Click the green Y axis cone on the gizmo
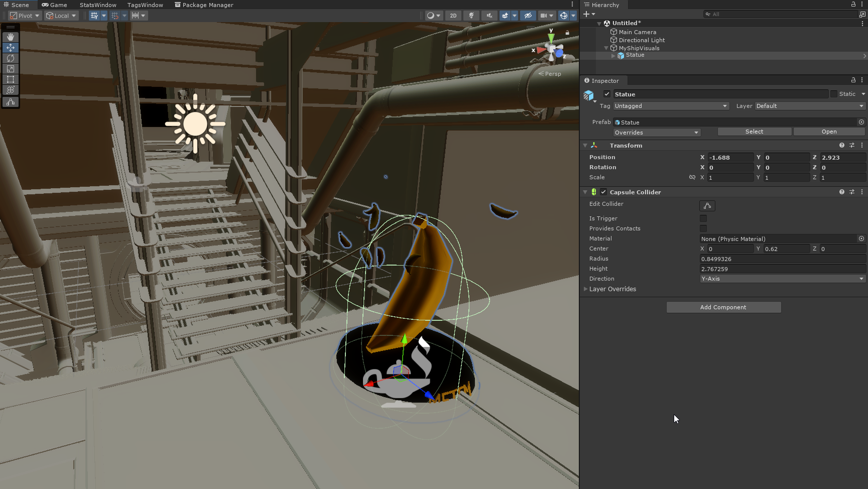This screenshot has width=868, height=489. (x=551, y=37)
